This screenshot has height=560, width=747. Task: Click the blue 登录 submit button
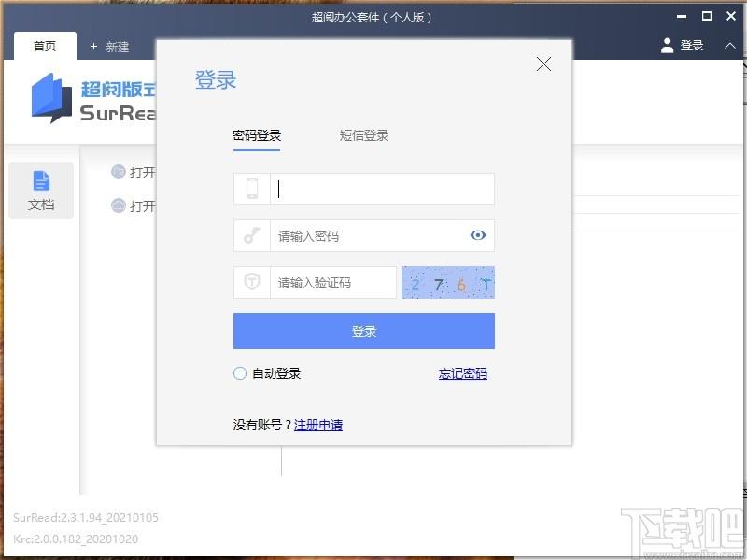pyautogui.click(x=364, y=331)
